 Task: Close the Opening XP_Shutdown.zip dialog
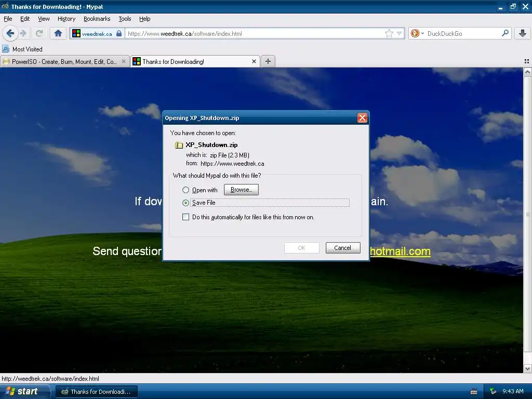(362, 118)
